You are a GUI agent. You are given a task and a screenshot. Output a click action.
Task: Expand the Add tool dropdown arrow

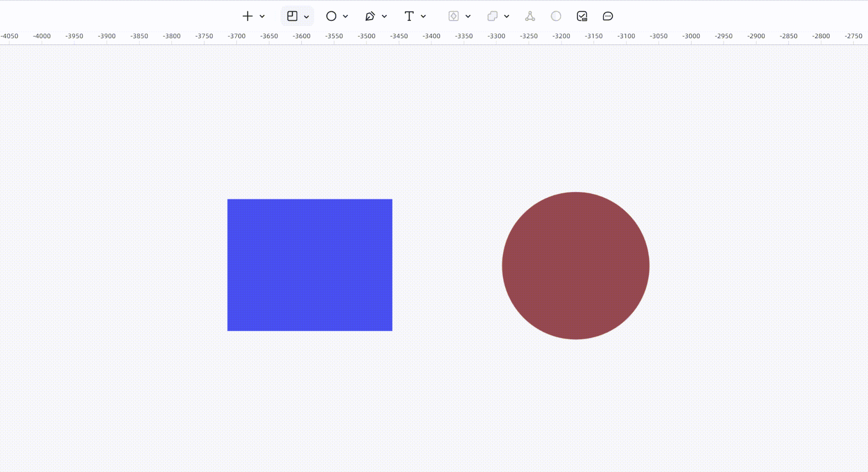pos(262,16)
